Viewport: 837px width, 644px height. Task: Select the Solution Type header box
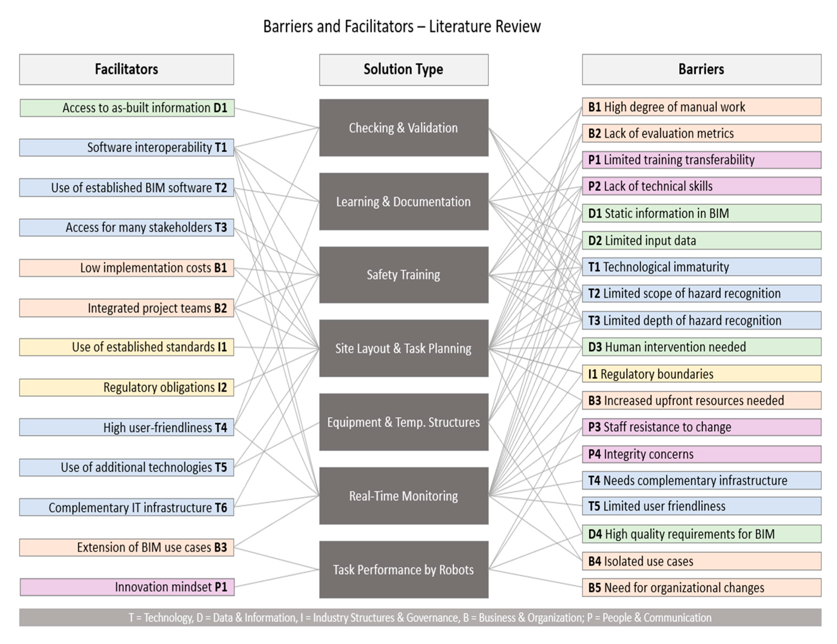click(x=404, y=70)
